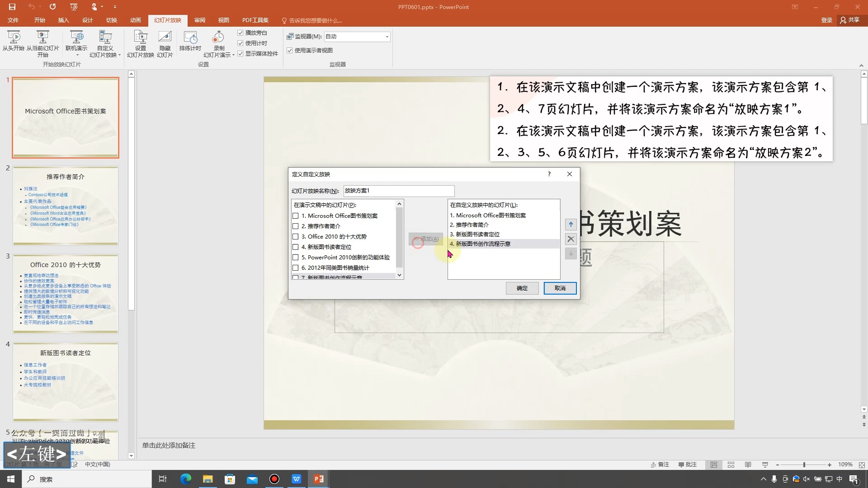Move selected slide up with arrow button
This screenshot has width=868, height=488.
[571, 225]
